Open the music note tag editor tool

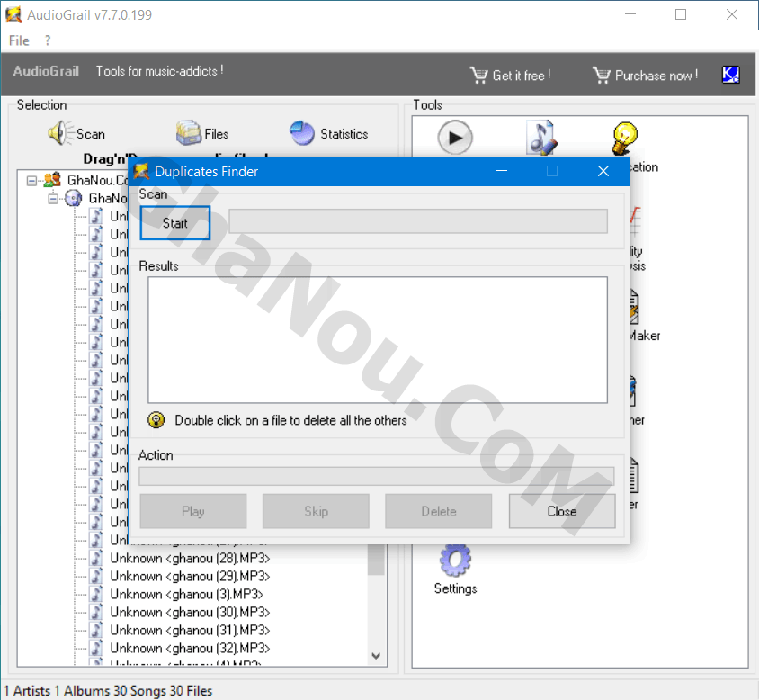pyautogui.click(x=541, y=138)
